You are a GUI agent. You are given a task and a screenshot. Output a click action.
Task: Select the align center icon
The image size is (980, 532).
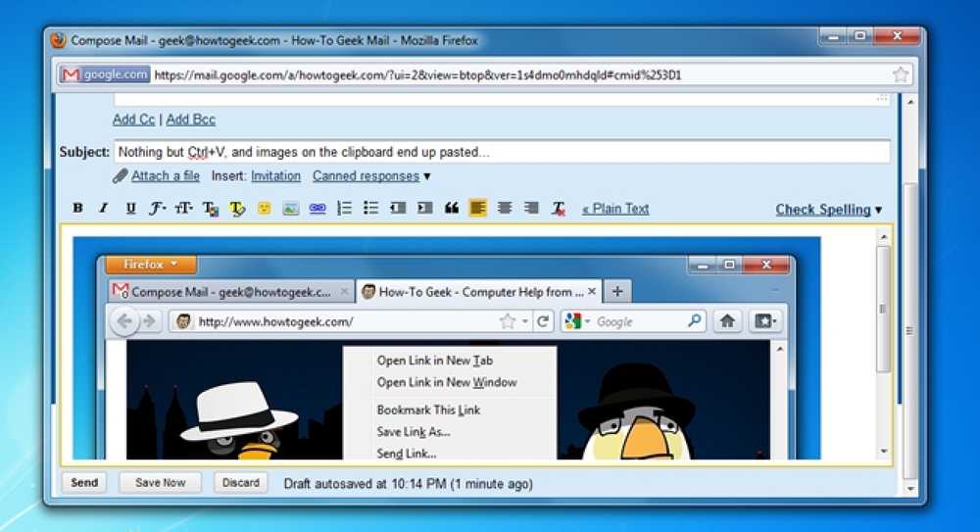pyautogui.click(x=505, y=208)
